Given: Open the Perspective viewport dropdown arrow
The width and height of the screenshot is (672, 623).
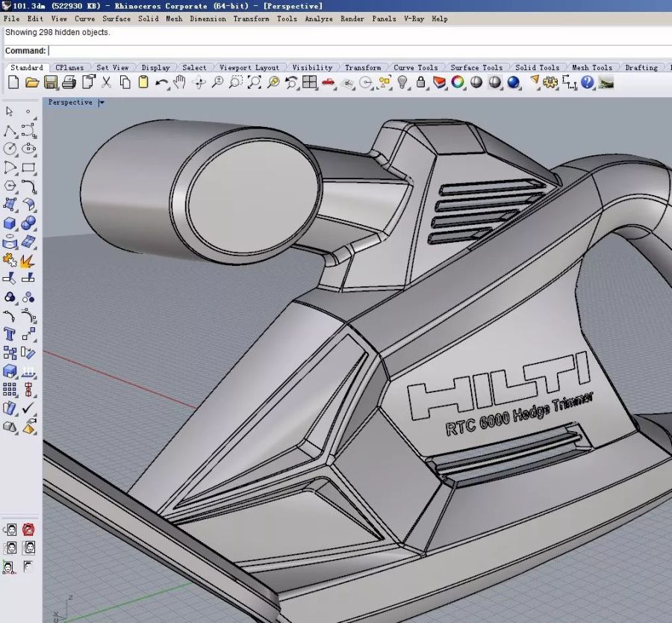Looking at the screenshot, I should pos(102,102).
